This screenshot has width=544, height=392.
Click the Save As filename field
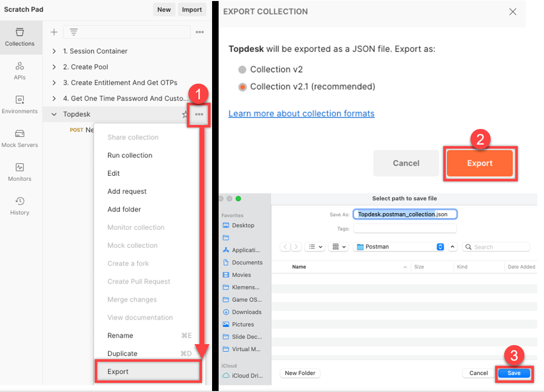tap(404, 214)
